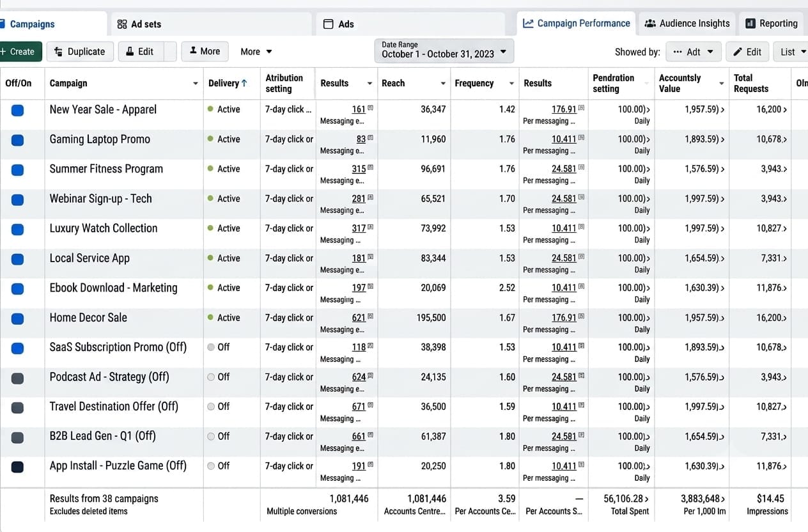Click the Duplicate button
808x532 pixels.
81,52
